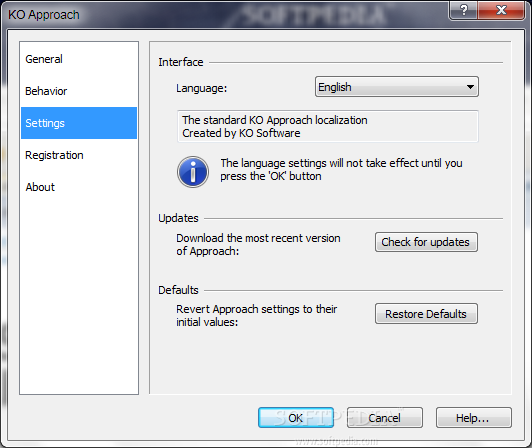Dismiss dialog with Cancel button
Viewport: 532px width, 448px height.
click(384, 417)
